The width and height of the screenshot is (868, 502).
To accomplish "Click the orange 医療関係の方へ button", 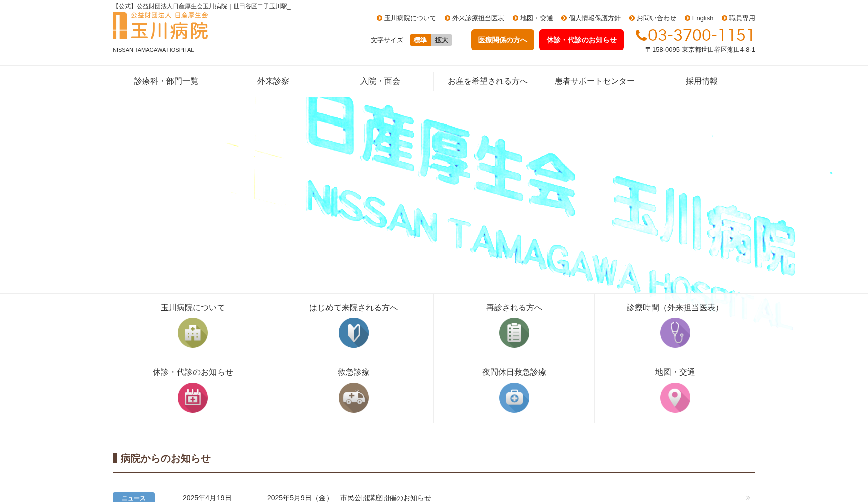I will [502, 40].
